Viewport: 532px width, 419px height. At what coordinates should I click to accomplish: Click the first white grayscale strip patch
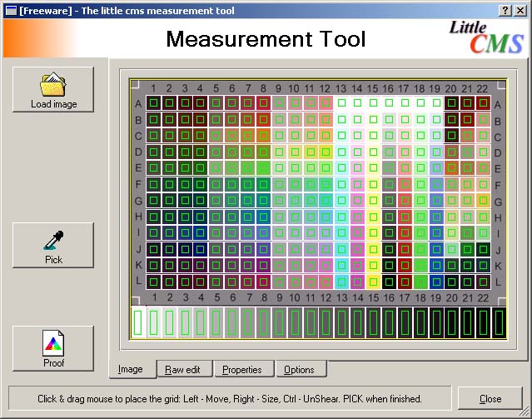138,322
